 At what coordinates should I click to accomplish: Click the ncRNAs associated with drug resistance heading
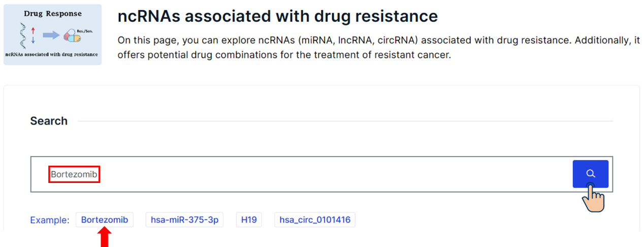point(278,16)
